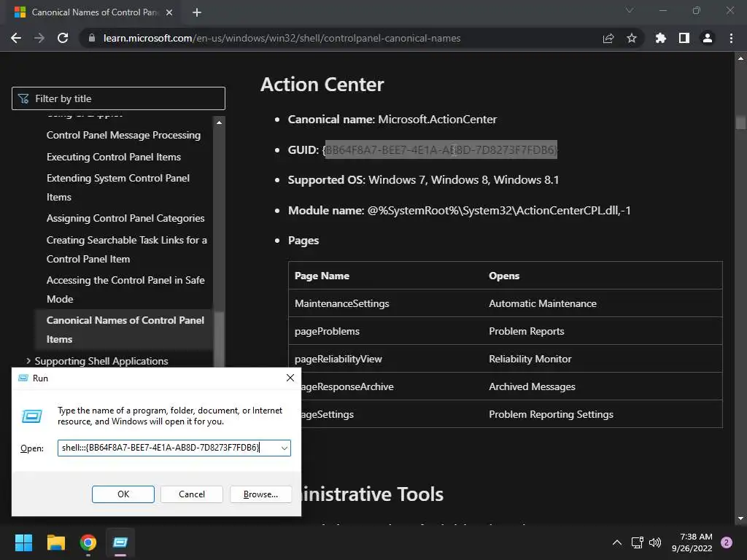Open volume tray icon
The image size is (747, 560).
pos(655,542)
